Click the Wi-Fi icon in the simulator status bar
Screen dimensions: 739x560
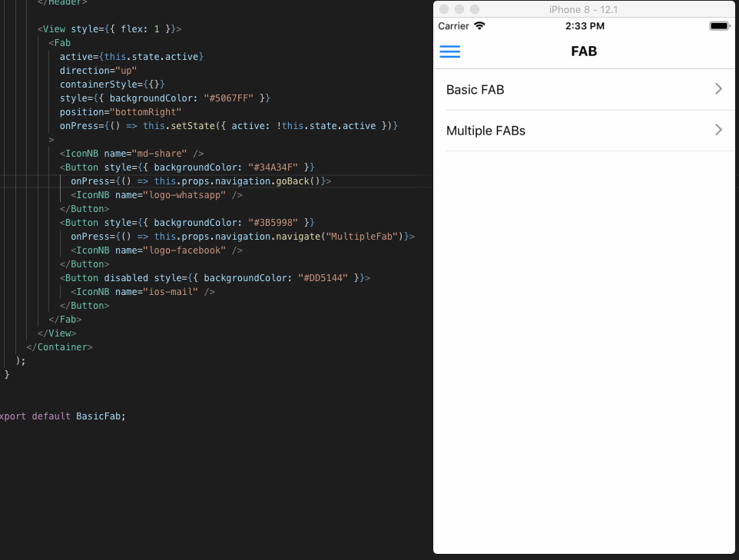480,25
